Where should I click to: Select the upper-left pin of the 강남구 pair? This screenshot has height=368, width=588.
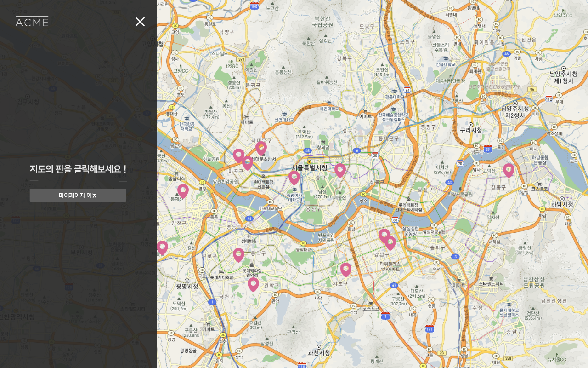tap(384, 236)
